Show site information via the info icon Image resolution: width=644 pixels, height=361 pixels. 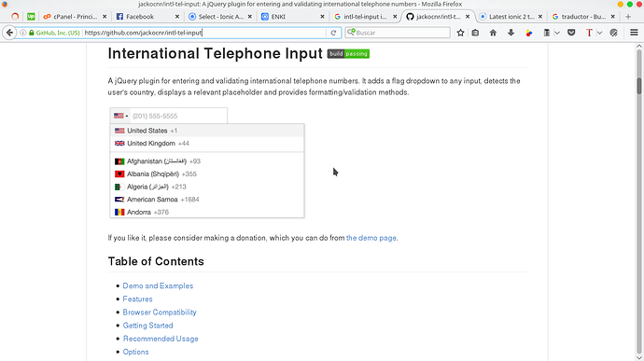[23, 33]
